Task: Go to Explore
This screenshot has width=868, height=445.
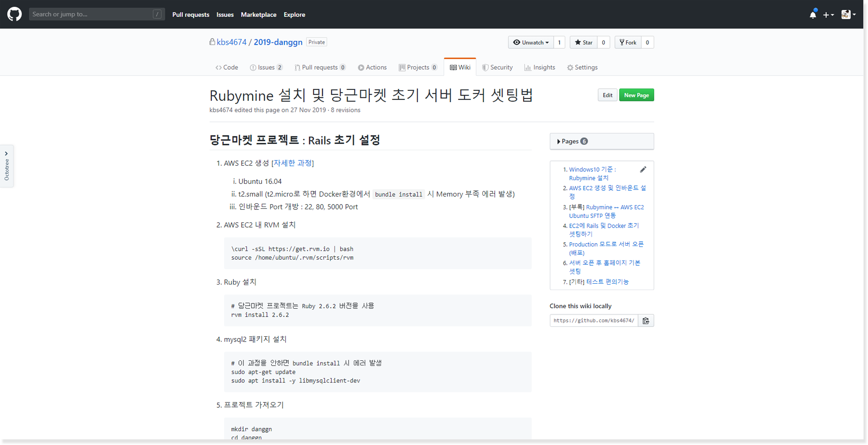Action: pos(294,15)
